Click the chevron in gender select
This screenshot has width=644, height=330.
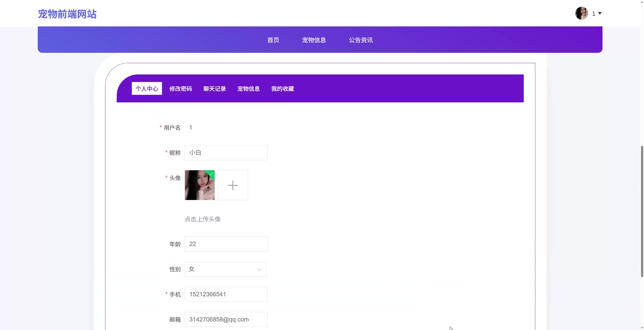click(259, 270)
